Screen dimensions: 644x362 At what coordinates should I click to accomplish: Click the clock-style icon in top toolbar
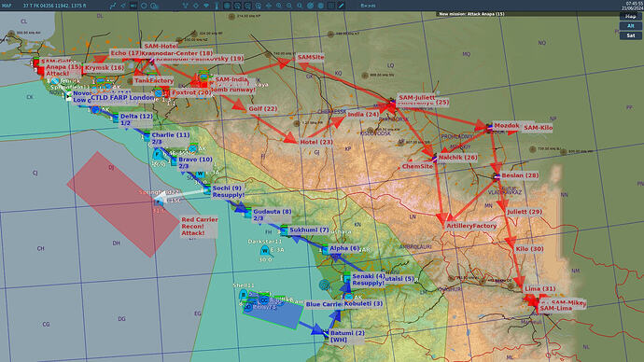coord(154,6)
